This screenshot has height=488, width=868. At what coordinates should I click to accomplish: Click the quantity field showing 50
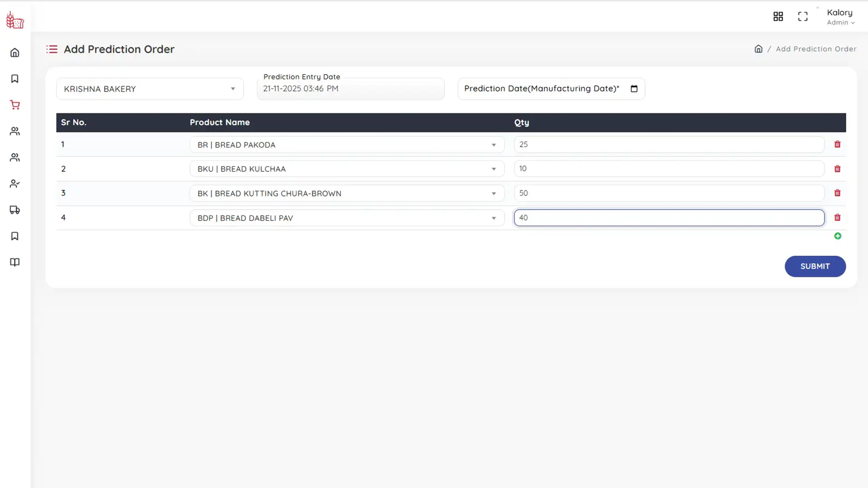point(668,193)
